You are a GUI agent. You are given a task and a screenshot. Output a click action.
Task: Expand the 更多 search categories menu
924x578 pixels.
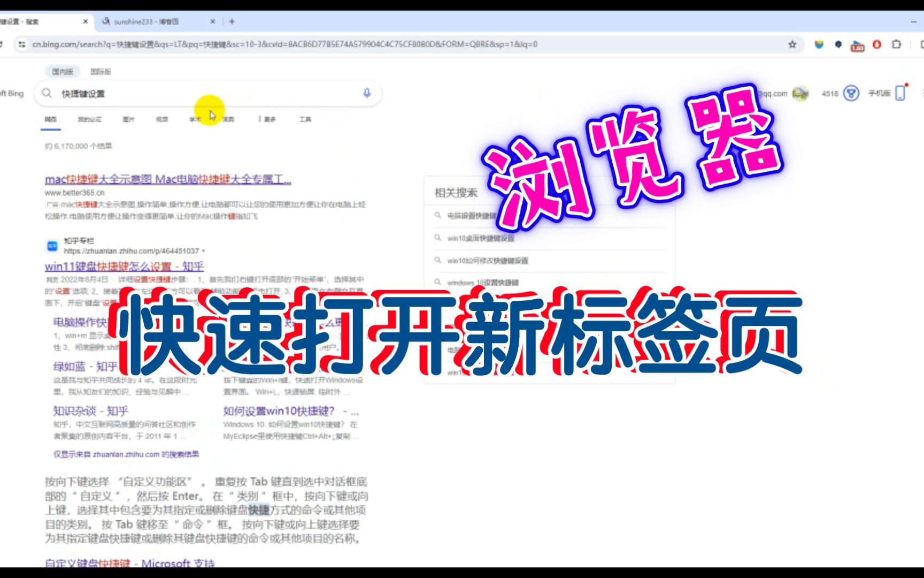pyautogui.click(x=268, y=119)
